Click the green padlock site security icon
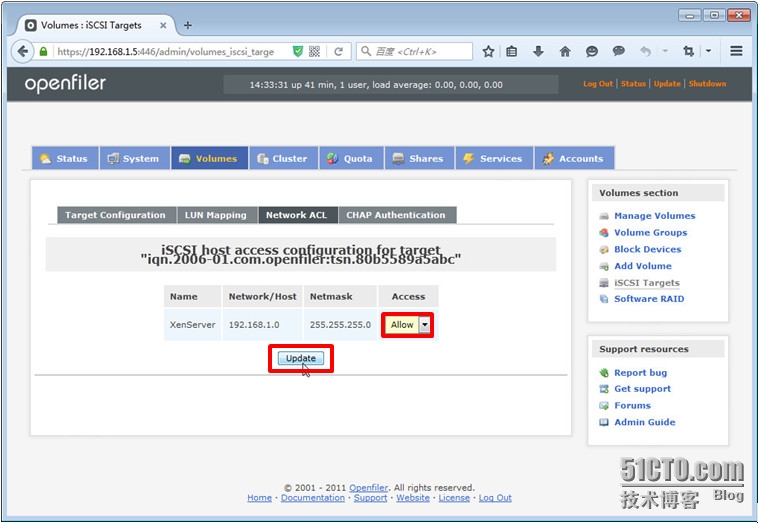The width and height of the screenshot is (758, 523). pos(44,51)
